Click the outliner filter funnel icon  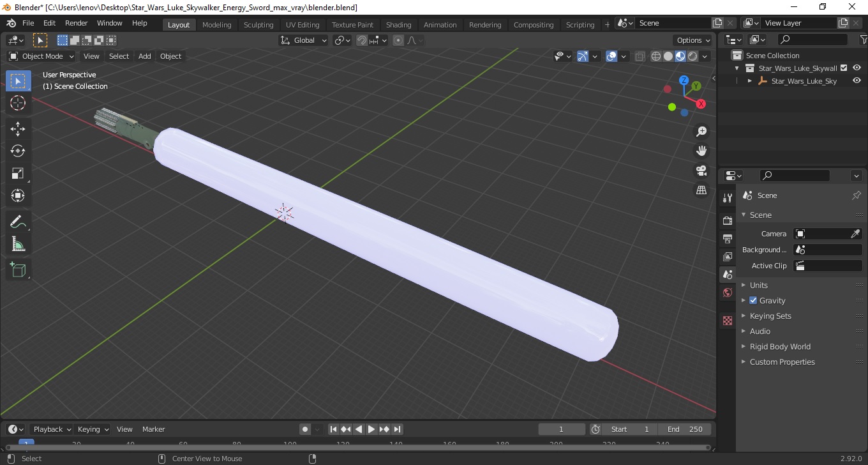click(x=863, y=40)
